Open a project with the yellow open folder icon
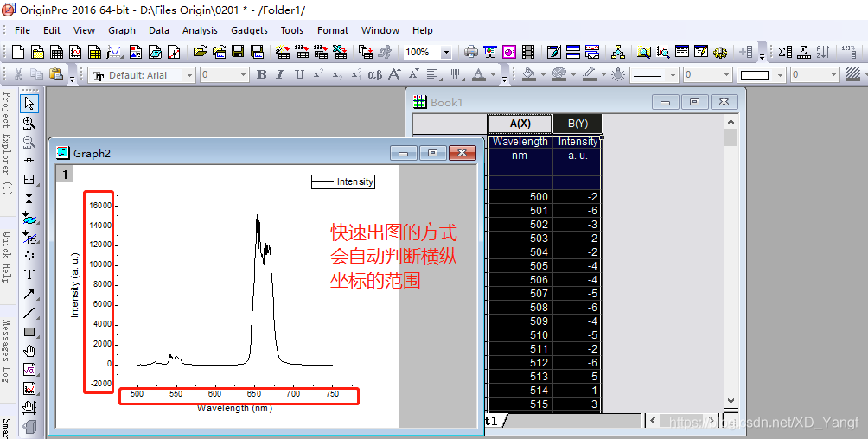This screenshot has height=439, width=868. click(x=200, y=52)
